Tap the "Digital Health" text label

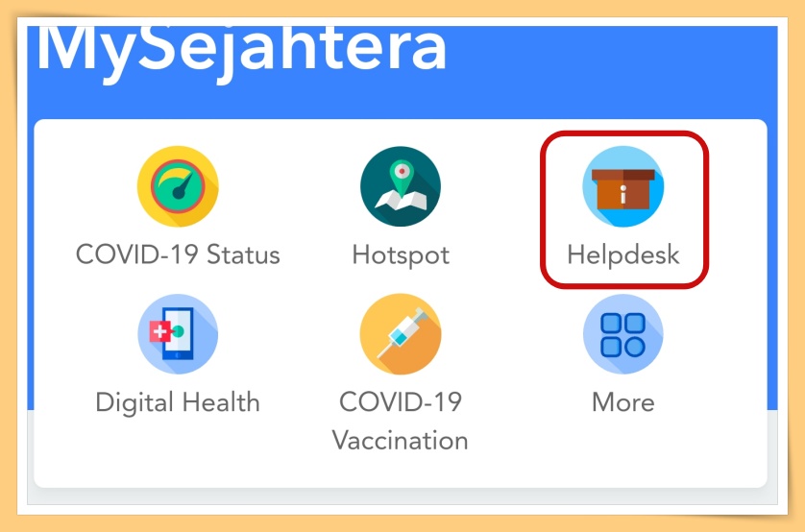(x=178, y=402)
